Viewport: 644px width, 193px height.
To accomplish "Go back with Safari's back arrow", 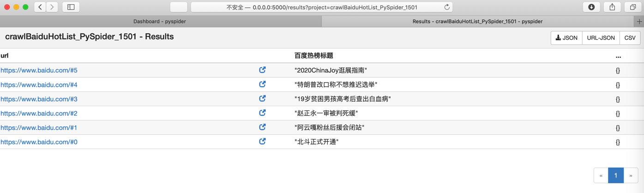I will pyautogui.click(x=40, y=7).
